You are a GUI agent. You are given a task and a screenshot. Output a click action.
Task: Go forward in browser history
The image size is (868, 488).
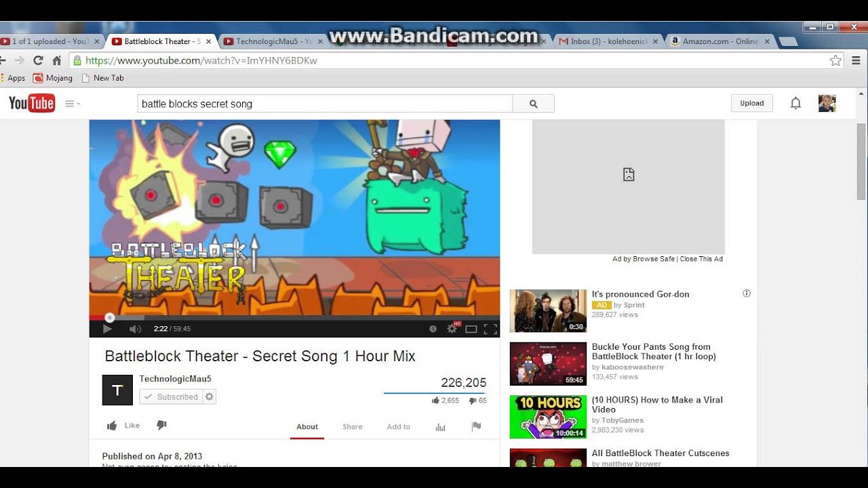point(19,60)
